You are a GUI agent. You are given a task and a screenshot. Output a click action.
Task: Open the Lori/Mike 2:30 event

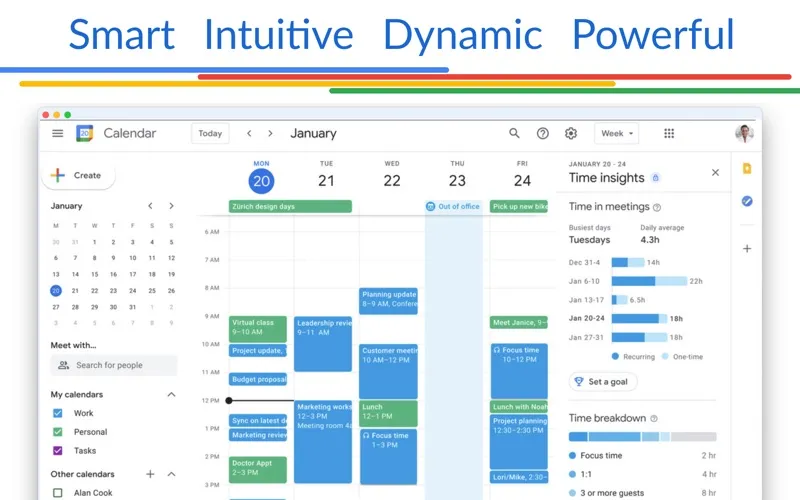519,477
